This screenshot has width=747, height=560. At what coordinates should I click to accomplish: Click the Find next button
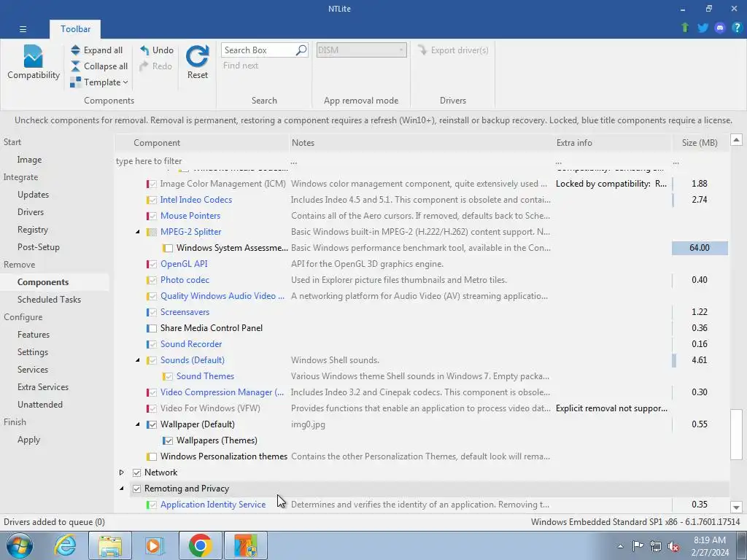(x=241, y=66)
